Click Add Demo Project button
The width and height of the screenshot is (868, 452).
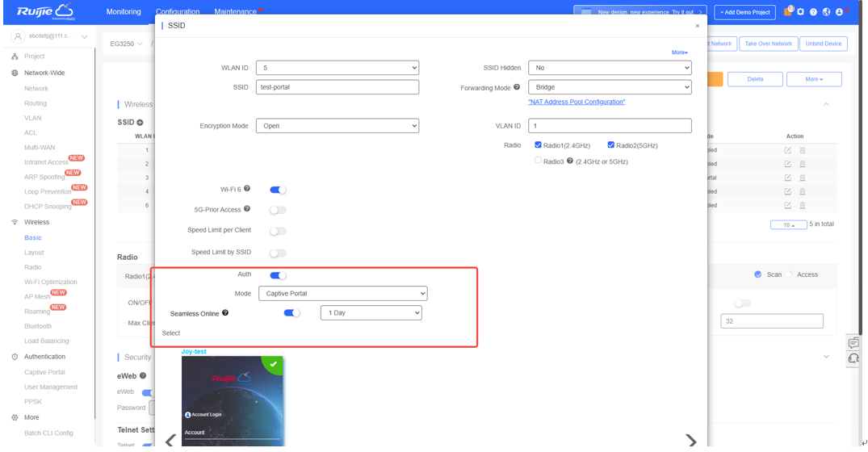click(745, 12)
